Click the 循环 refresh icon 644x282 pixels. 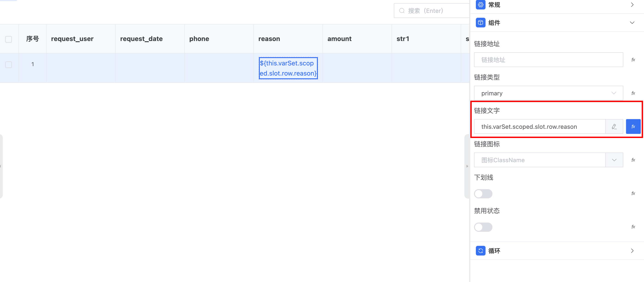click(480, 251)
